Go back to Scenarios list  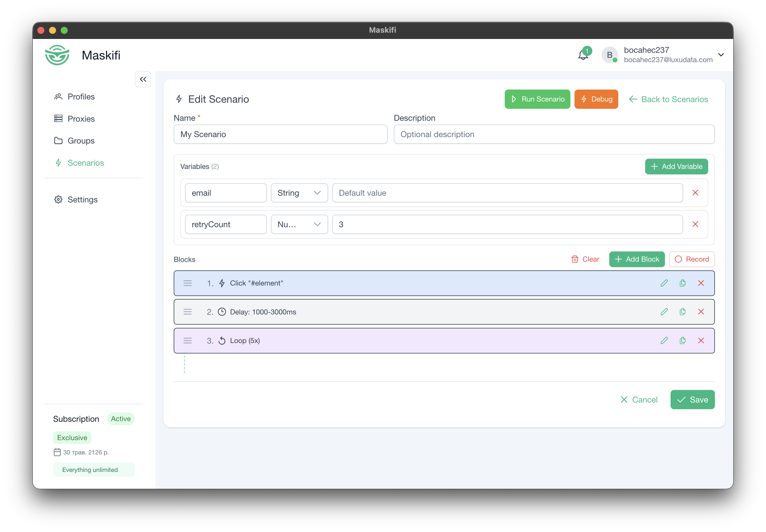[668, 99]
